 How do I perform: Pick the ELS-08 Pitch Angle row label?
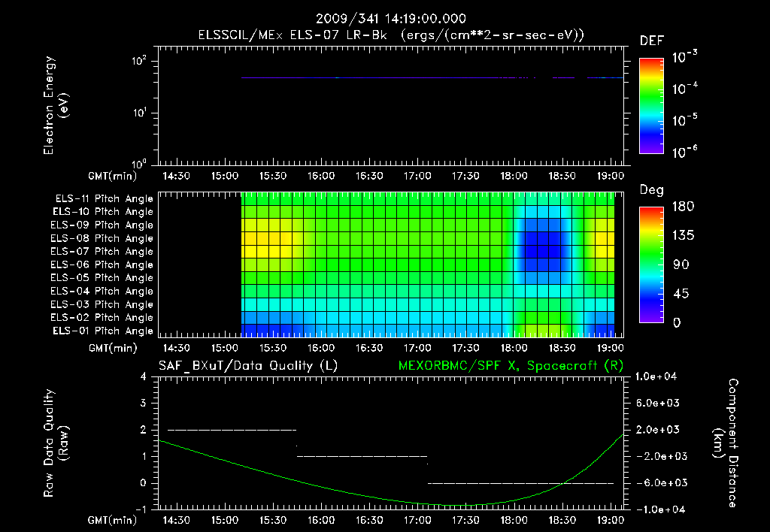point(102,238)
